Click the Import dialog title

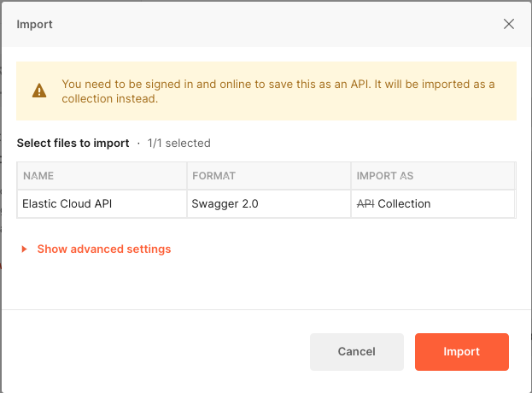pyautogui.click(x=35, y=24)
